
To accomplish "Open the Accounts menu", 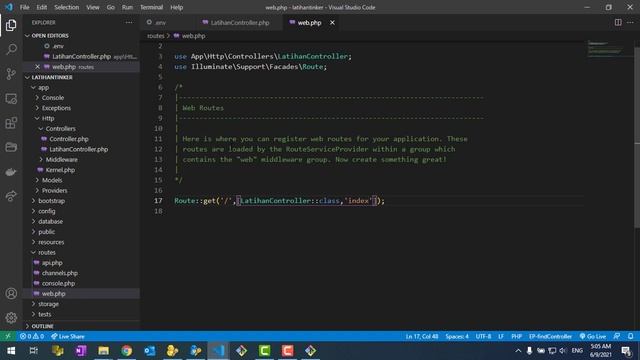I will [x=11, y=293].
